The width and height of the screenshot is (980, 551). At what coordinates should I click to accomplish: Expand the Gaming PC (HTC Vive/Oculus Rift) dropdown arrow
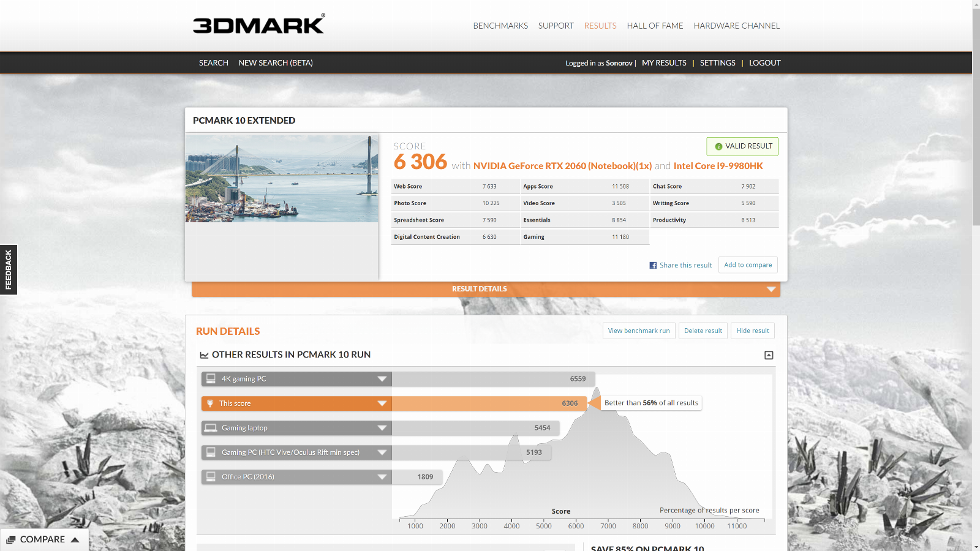point(382,452)
